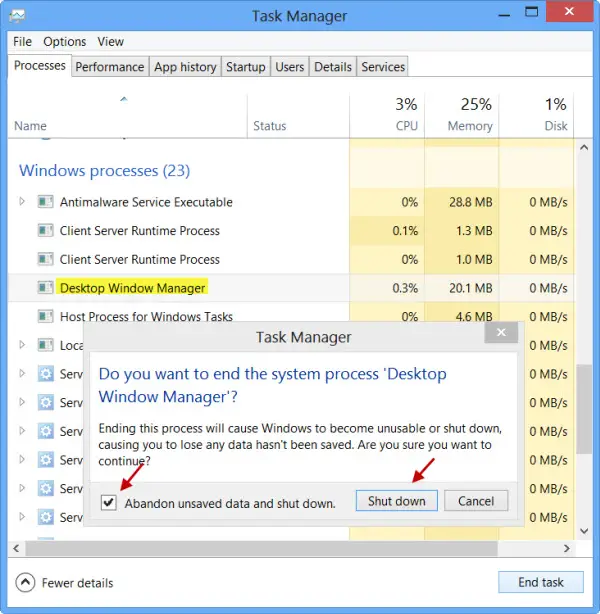Viewport: 600px width, 614px height.
Task: Sort by the Memory column header
Action: coord(462,116)
